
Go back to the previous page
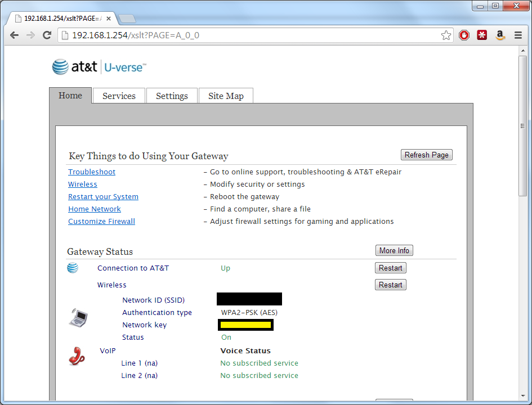pos(14,35)
